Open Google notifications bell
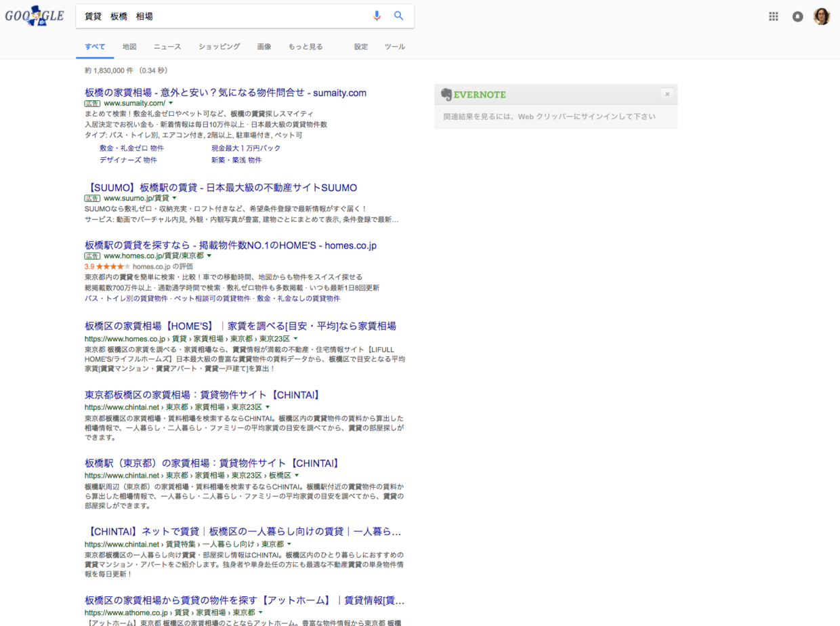This screenshot has width=840, height=626. (x=798, y=16)
